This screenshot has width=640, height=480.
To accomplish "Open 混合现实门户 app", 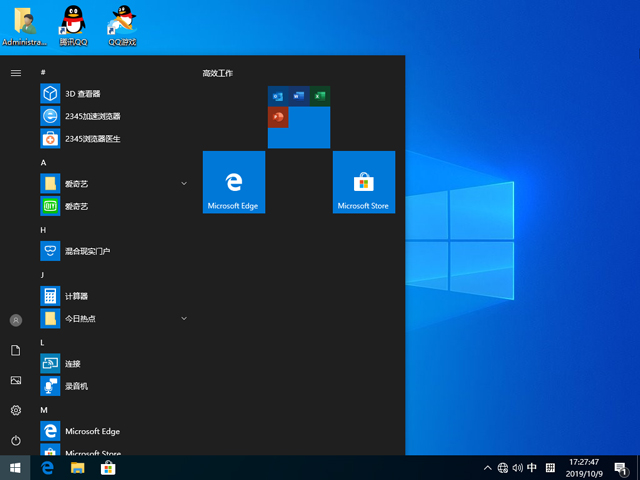I will 114,251.
